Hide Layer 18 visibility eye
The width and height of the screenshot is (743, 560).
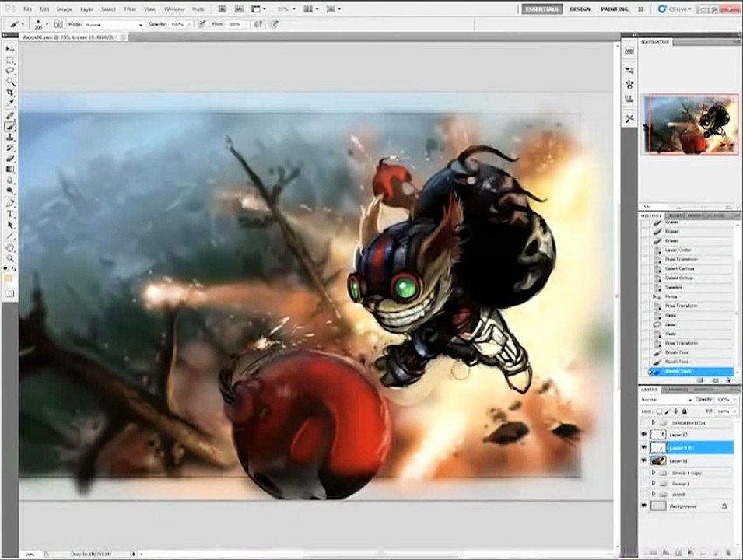point(644,460)
